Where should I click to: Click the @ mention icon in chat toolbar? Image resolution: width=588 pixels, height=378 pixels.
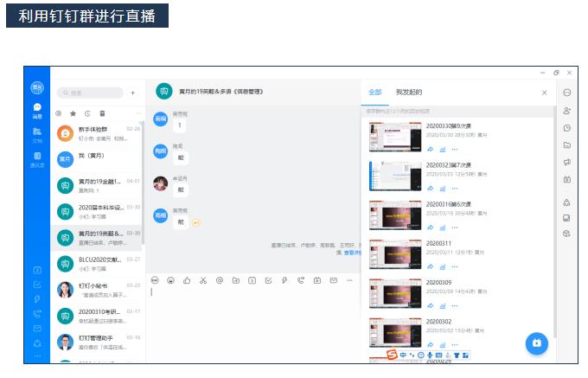(x=219, y=280)
